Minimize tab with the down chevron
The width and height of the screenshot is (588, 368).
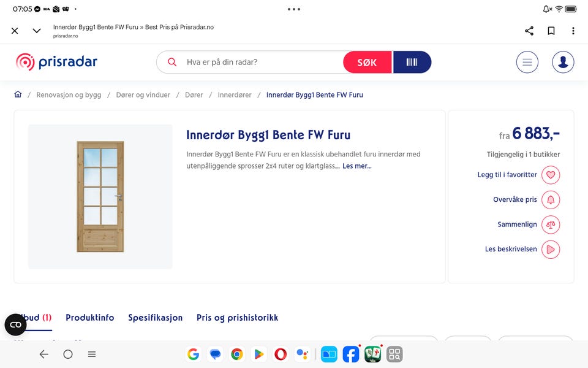[x=36, y=31]
